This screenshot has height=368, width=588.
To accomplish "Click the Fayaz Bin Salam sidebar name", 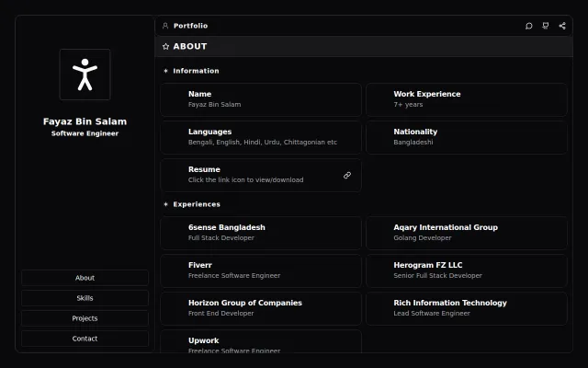I will coord(85,121).
